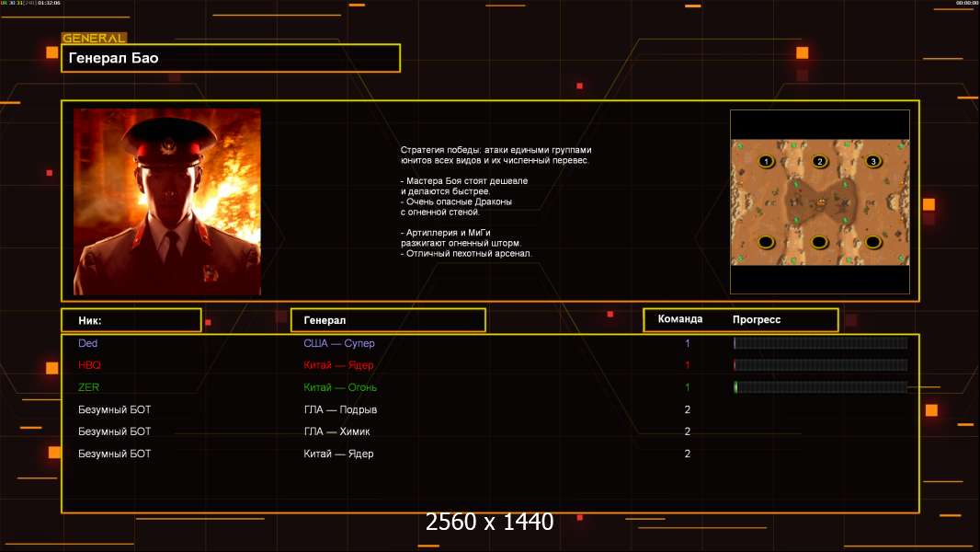This screenshot has width=980, height=552.
Task: Select the bottom-center empty start position on map
Action: tap(820, 242)
